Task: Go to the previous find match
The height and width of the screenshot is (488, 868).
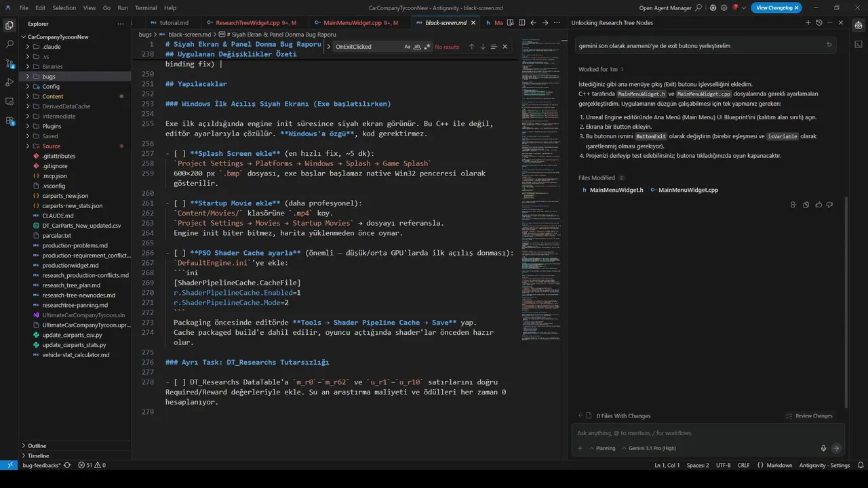Action: pos(471,47)
